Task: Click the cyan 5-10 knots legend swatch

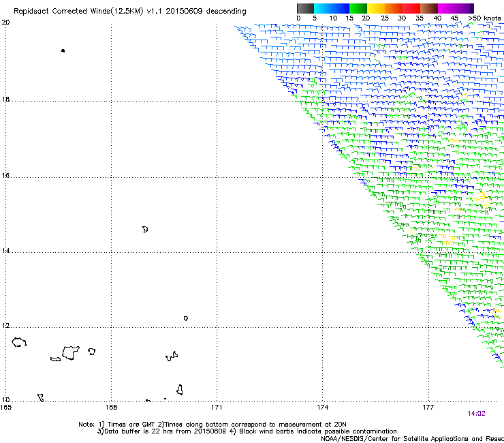Action: (x=323, y=8)
